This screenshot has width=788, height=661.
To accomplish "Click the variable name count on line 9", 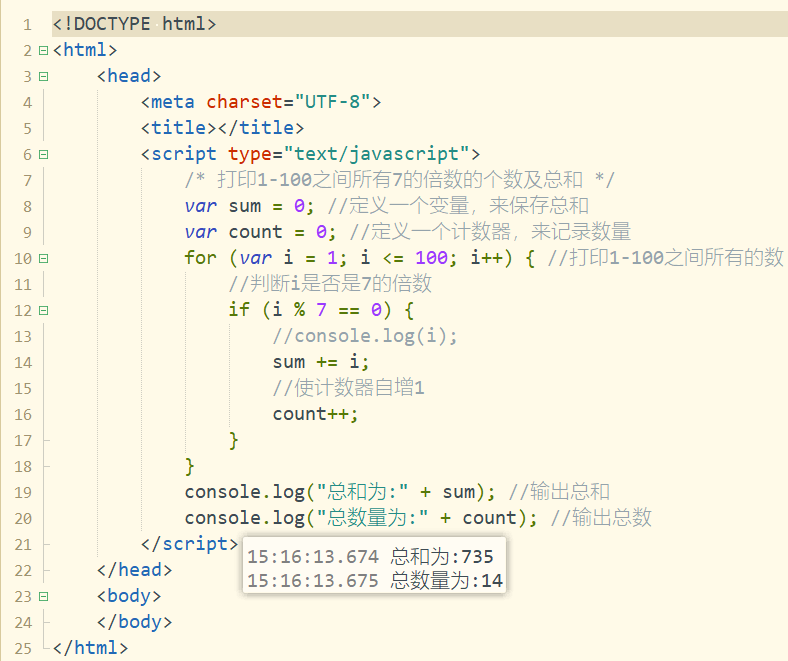I will (255, 232).
